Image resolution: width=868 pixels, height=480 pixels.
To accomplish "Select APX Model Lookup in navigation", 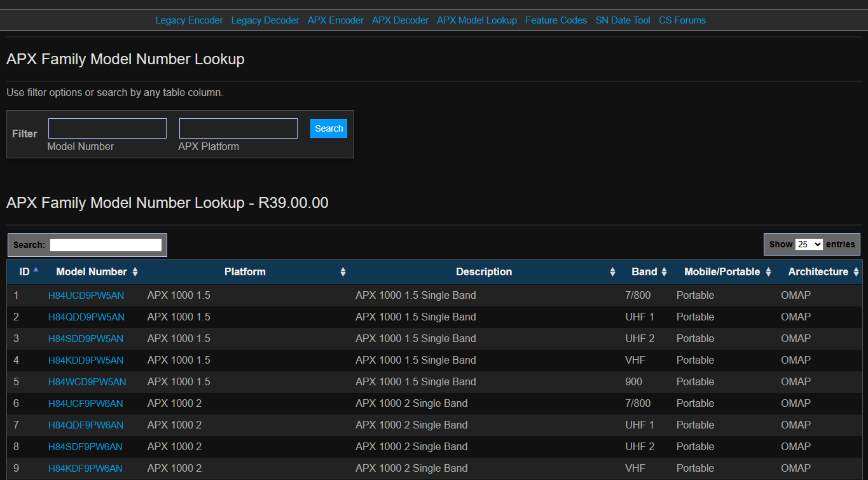I will 477,20.
